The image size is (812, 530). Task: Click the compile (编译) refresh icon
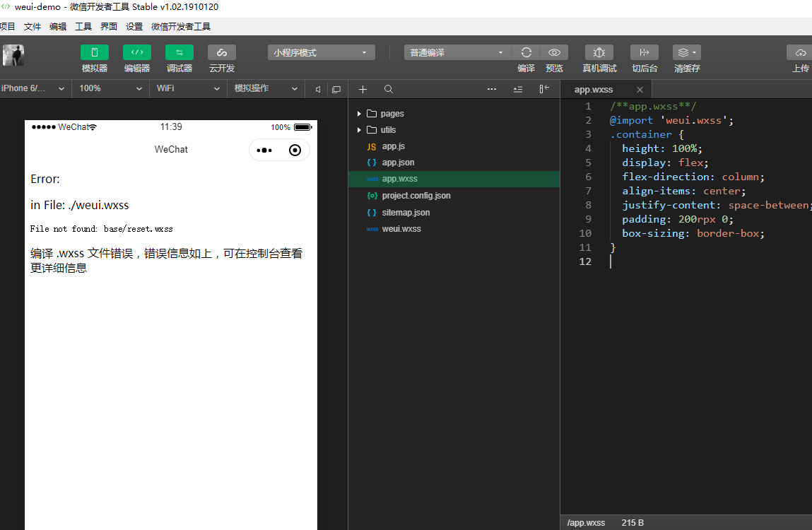coord(526,52)
